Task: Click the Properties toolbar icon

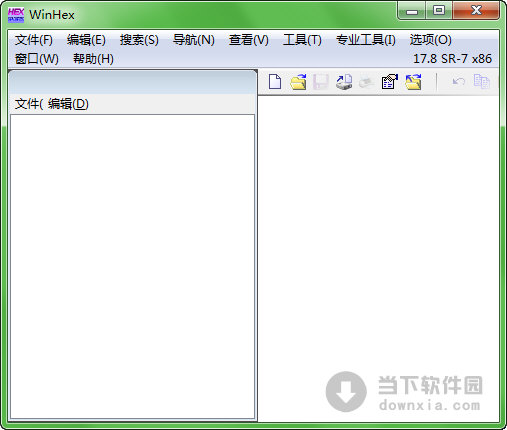Action: [390, 82]
